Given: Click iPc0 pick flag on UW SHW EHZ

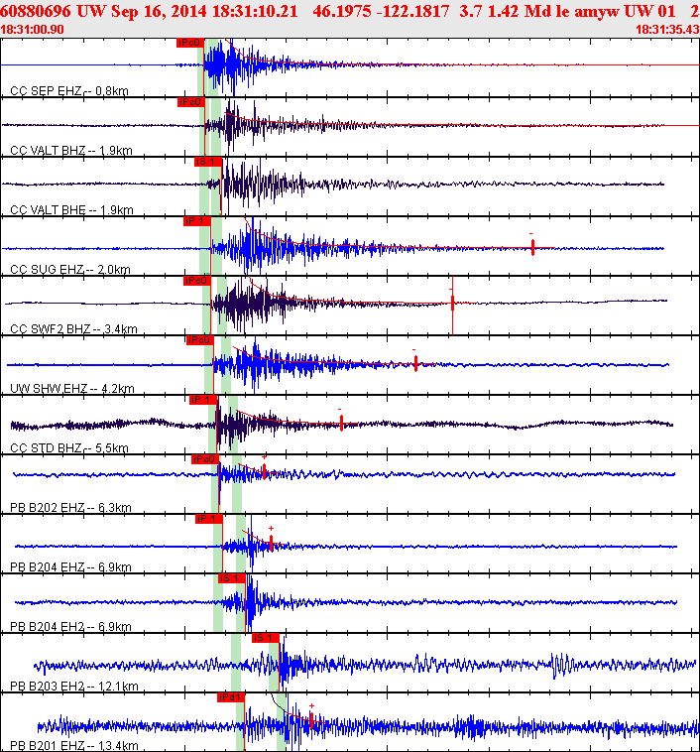Looking at the screenshot, I should pos(200,340).
